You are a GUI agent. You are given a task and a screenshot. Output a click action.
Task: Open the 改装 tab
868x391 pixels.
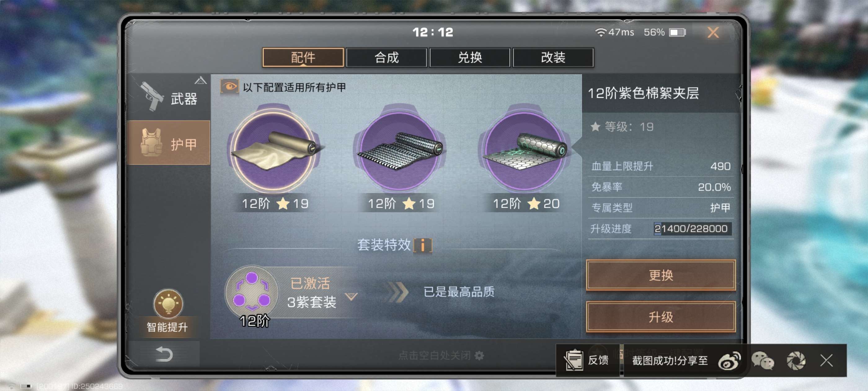(553, 58)
